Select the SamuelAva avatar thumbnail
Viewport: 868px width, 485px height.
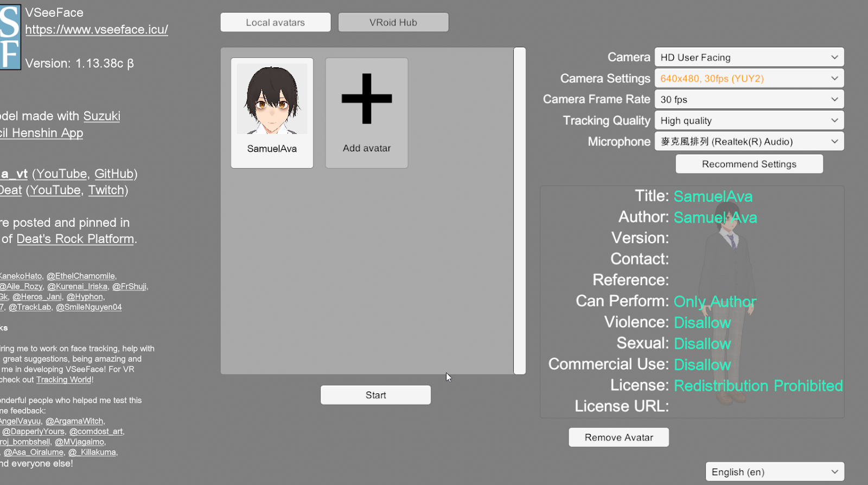point(272,113)
